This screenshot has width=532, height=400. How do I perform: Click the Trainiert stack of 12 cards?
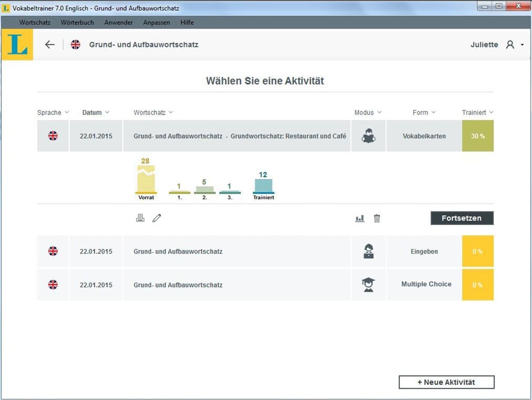coord(263,186)
